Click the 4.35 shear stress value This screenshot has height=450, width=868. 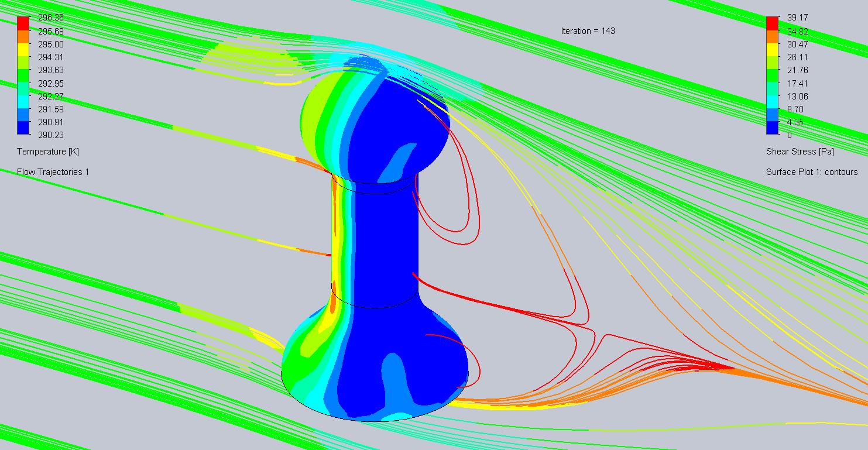[x=795, y=122]
